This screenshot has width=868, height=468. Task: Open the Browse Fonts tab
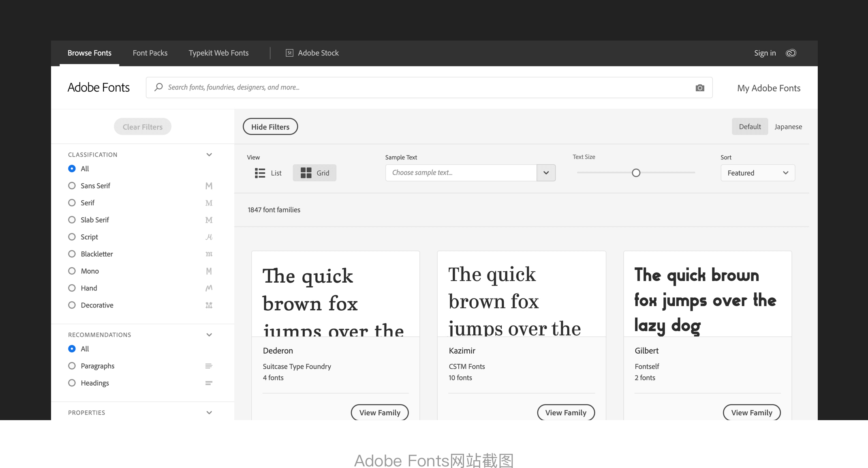click(x=89, y=53)
